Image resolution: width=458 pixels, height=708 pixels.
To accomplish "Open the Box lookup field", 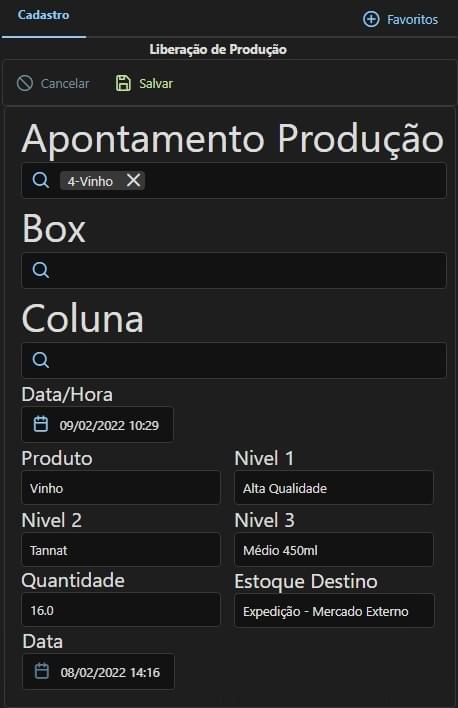I will [234, 270].
